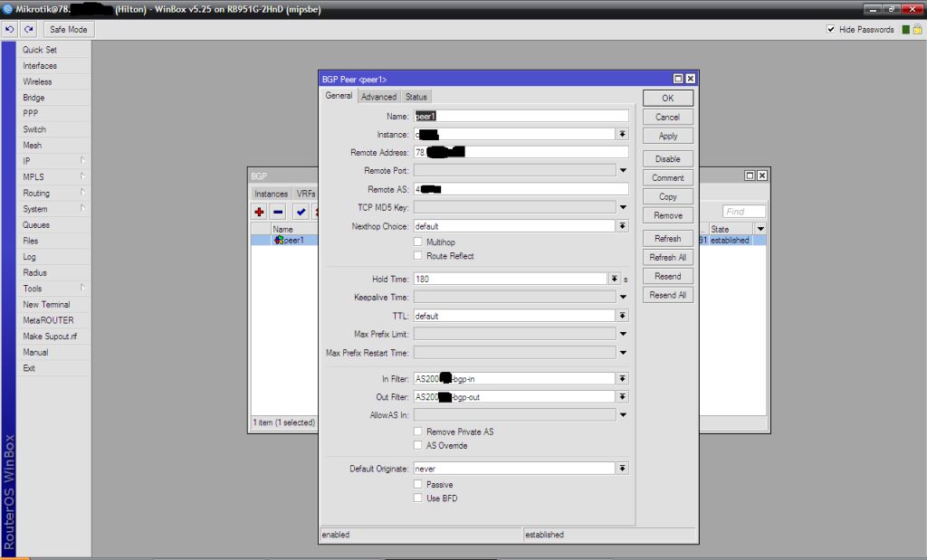Click the green status indicator square
The width and height of the screenshot is (927, 560).
coord(905,30)
